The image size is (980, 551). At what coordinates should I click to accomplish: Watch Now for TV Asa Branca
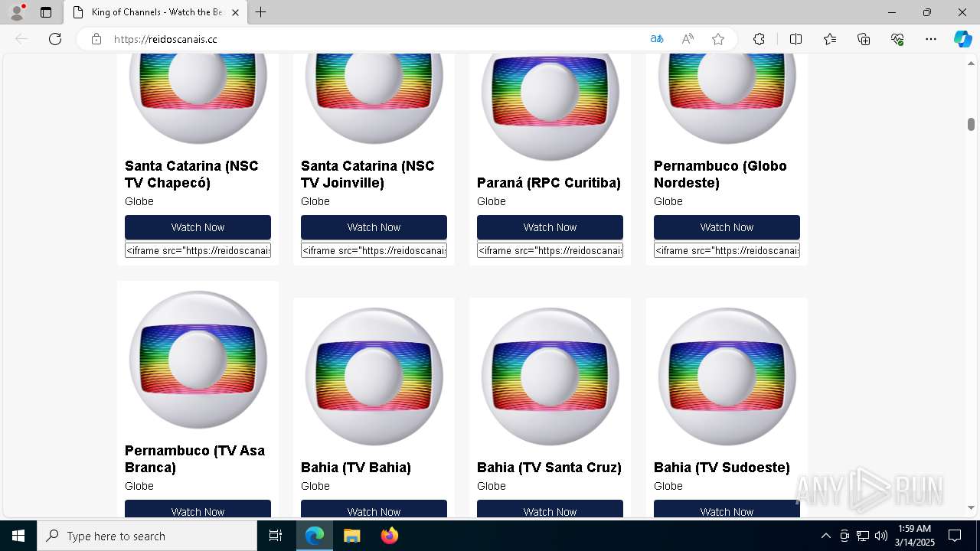(198, 509)
